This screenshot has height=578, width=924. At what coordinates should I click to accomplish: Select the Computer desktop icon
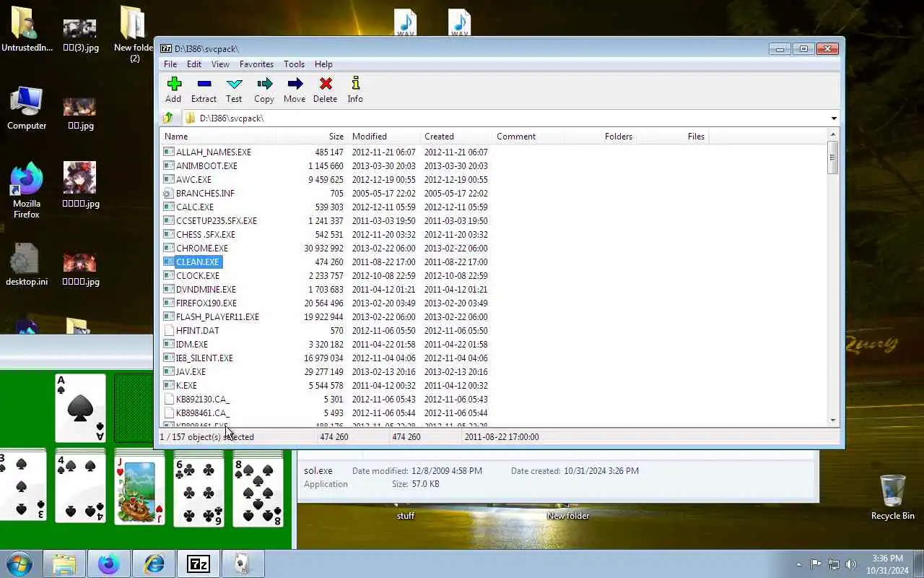coord(27,108)
